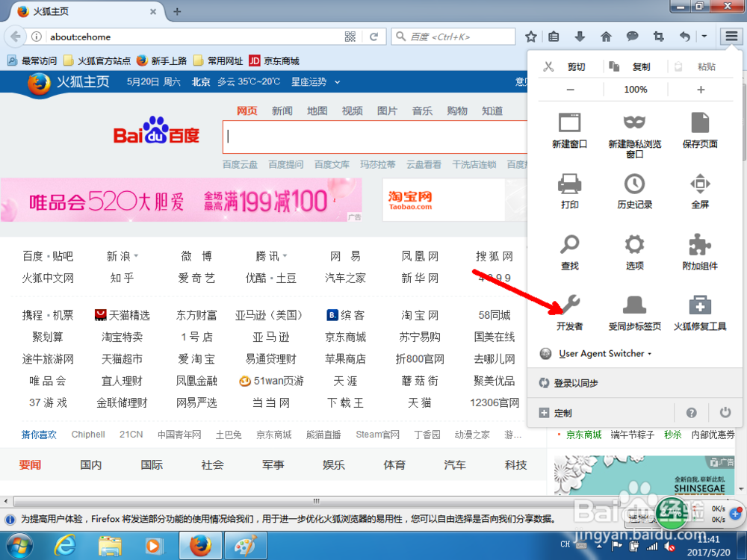Zoom out with minus button
Screen dimensions: 747x560
click(x=570, y=90)
